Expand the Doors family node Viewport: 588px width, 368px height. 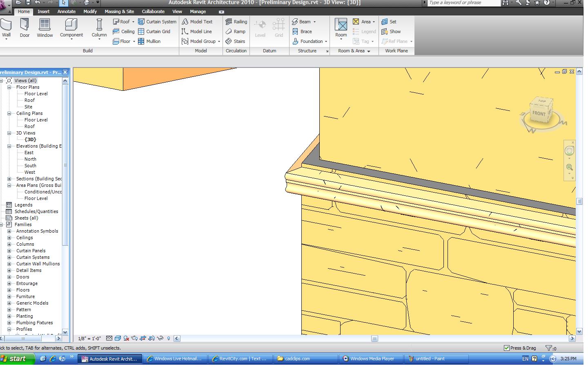click(9, 277)
